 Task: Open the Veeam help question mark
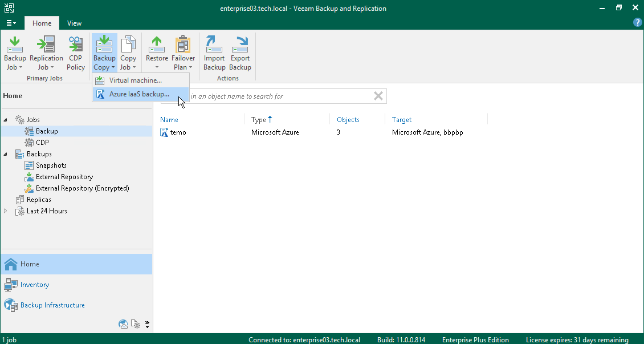pyautogui.click(x=637, y=23)
